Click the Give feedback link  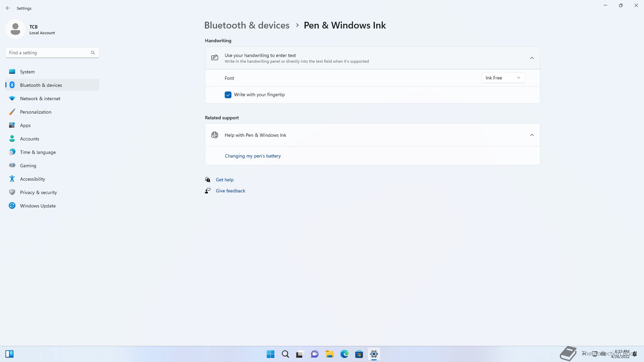(x=230, y=191)
